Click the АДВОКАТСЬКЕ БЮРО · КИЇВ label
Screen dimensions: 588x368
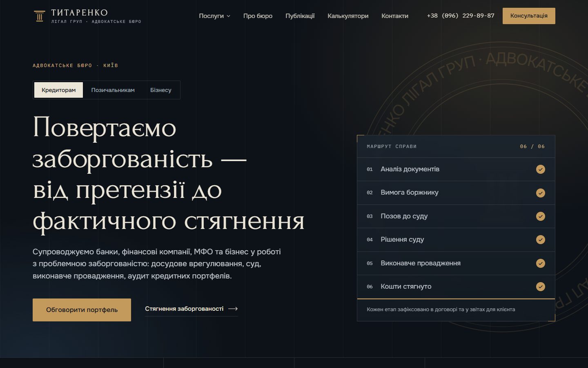(x=75, y=65)
